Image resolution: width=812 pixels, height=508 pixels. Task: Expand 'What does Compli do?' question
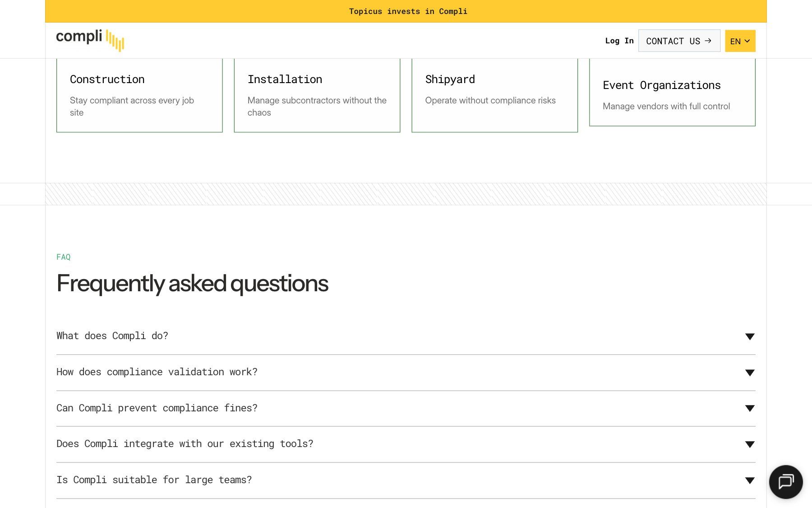[406, 336]
